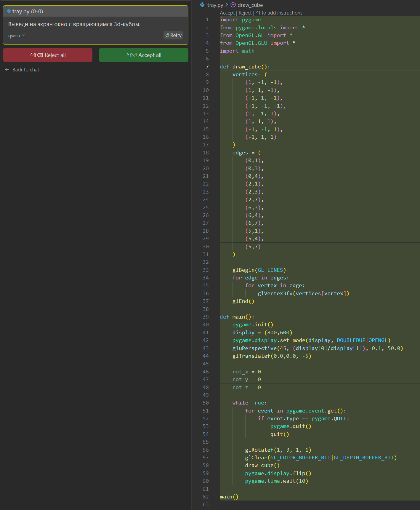Click line number 7 in the gutter
This screenshot has height=510, width=420.
(207, 67)
